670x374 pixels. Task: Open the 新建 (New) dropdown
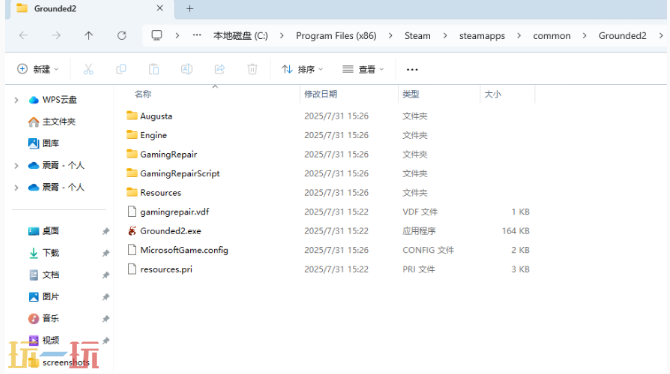pyautogui.click(x=38, y=69)
